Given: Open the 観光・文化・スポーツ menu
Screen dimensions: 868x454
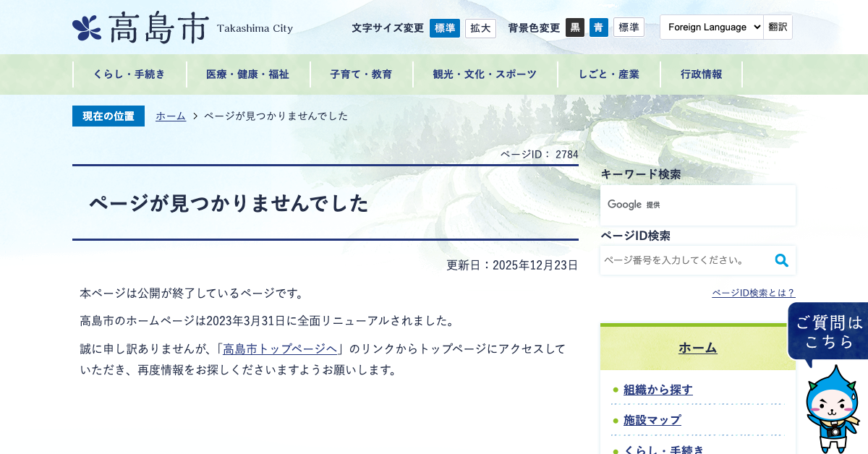Looking at the screenshot, I should pyautogui.click(x=485, y=74).
